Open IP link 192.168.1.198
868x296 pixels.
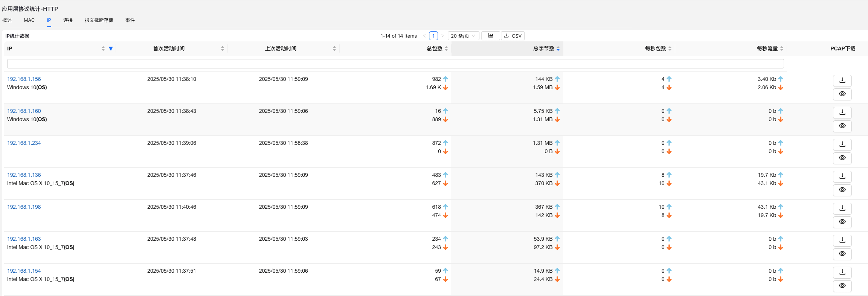tap(24, 207)
